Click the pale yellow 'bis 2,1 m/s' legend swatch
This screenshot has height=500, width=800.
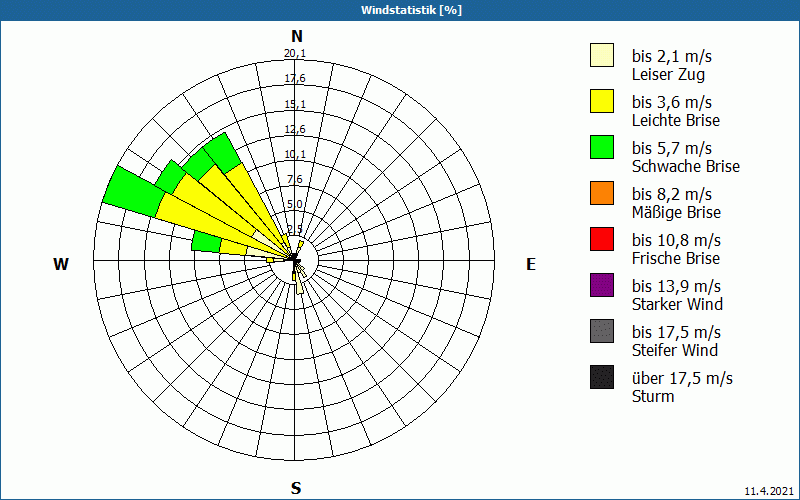[x=602, y=55]
